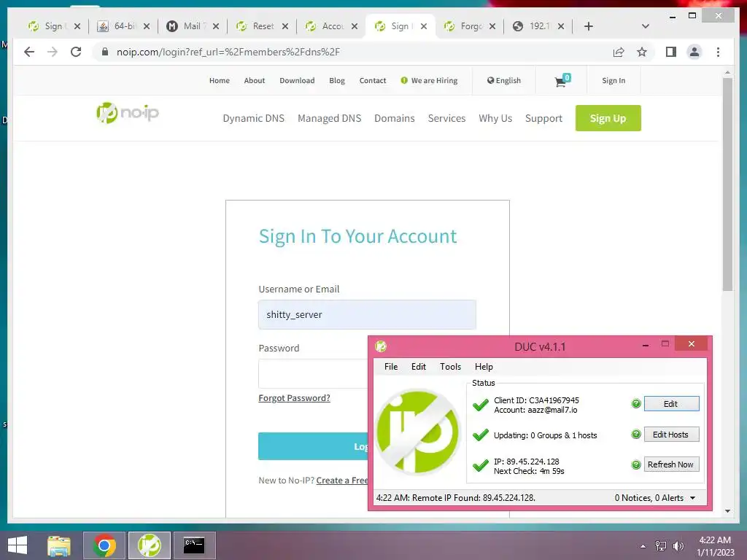Open the Download link in top bar
The width and height of the screenshot is (747, 560).
(297, 80)
